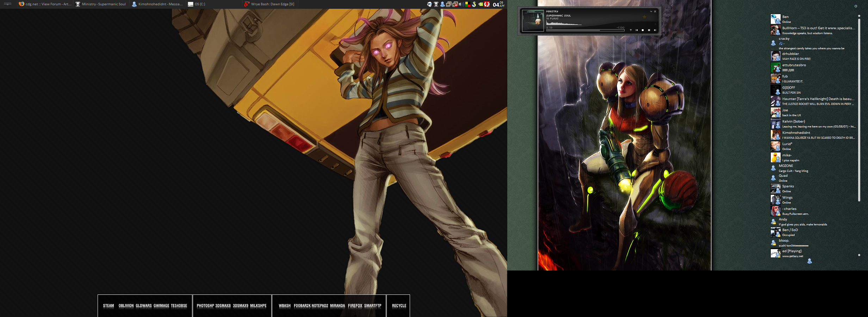This screenshot has height=317, width=868.
Task: Toggle the -1:00 remaining time display
Action: click(x=620, y=27)
